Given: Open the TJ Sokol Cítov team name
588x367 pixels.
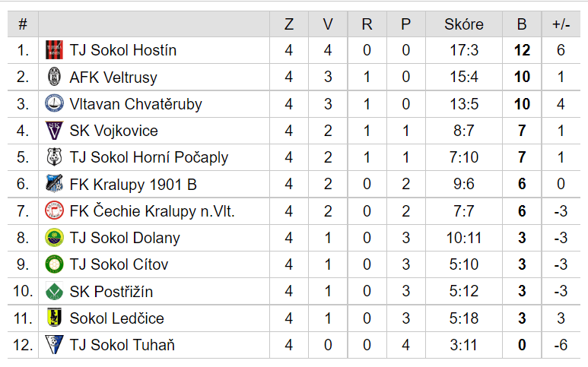Looking at the screenshot, I should (x=119, y=264).
